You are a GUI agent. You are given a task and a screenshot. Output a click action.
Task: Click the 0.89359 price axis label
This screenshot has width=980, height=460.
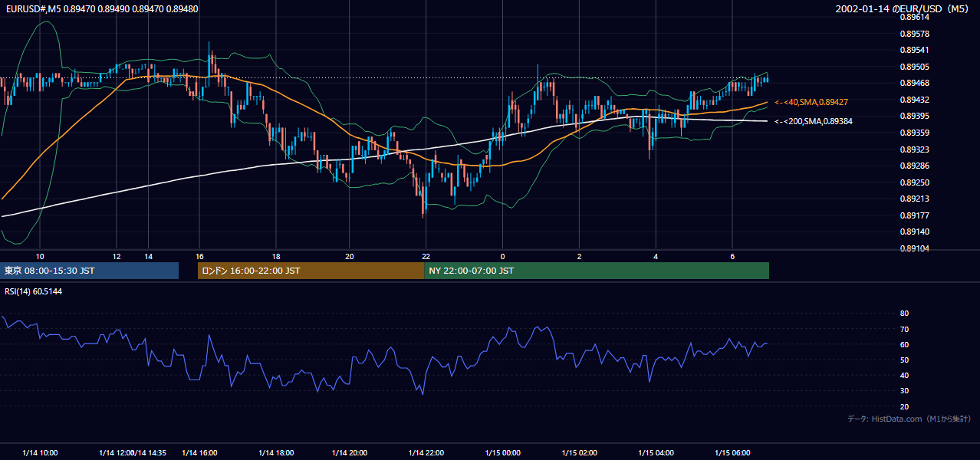pyautogui.click(x=914, y=133)
